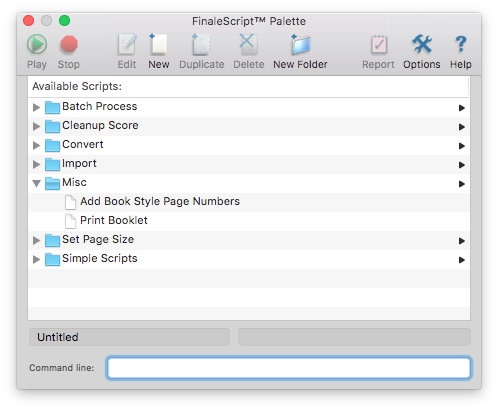Expand the Batch Process folder triangle
This screenshot has width=498, height=410.
[x=36, y=107]
